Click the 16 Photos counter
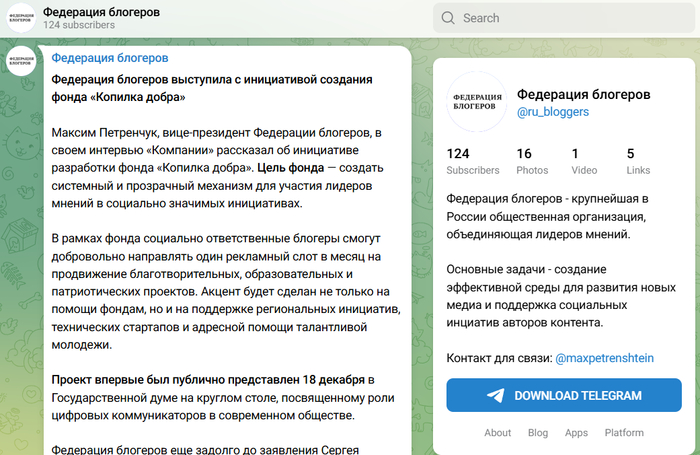This screenshot has height=455, width=700. [x=532, y=162]
